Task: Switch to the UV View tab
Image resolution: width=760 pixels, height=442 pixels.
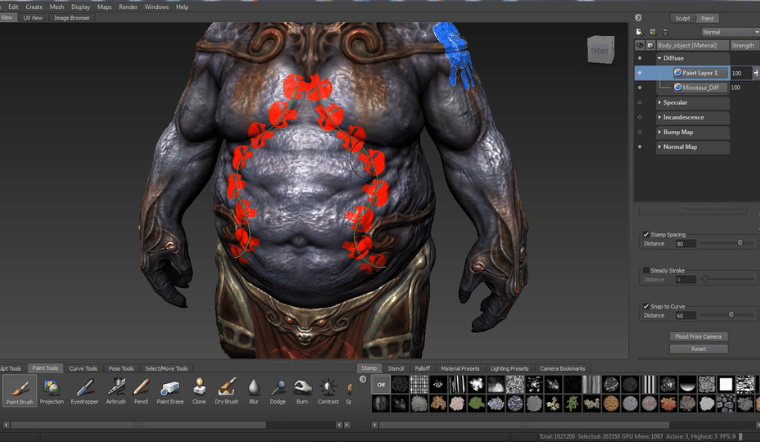Action: 33,17
